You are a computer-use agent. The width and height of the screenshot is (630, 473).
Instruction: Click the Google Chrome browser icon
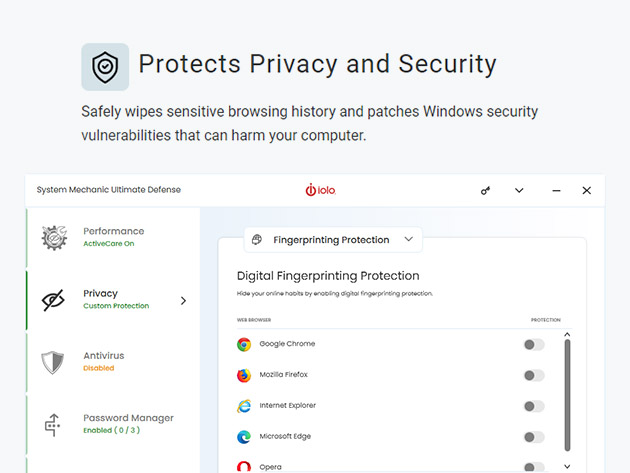(x=244, y=344)
